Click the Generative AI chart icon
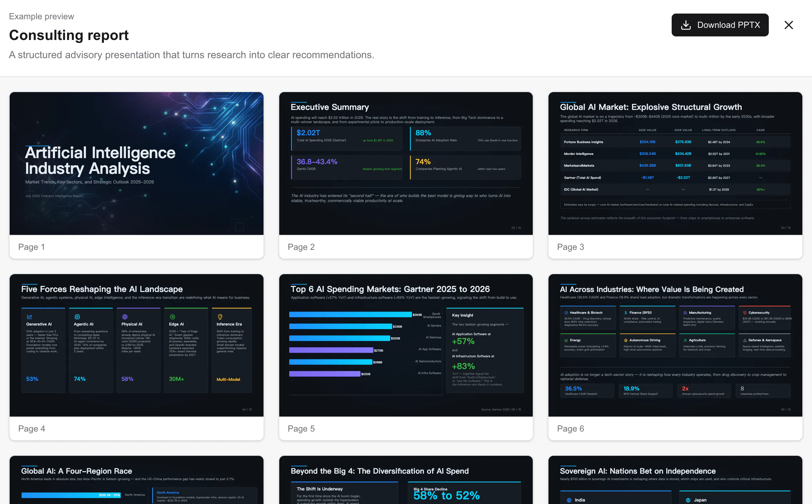 click(x=29, y=317)
